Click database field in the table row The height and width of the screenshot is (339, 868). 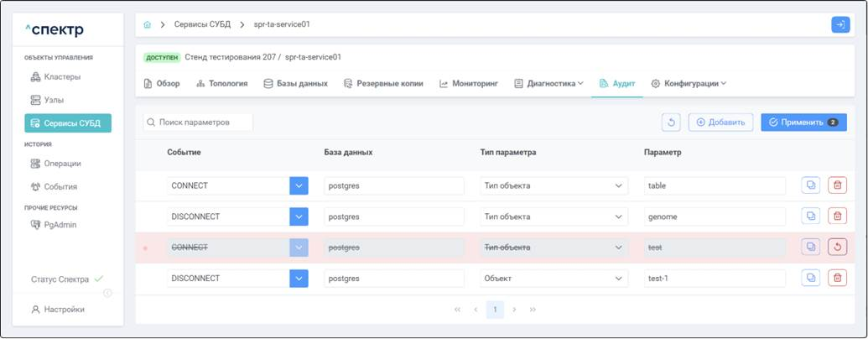point(394,185)
